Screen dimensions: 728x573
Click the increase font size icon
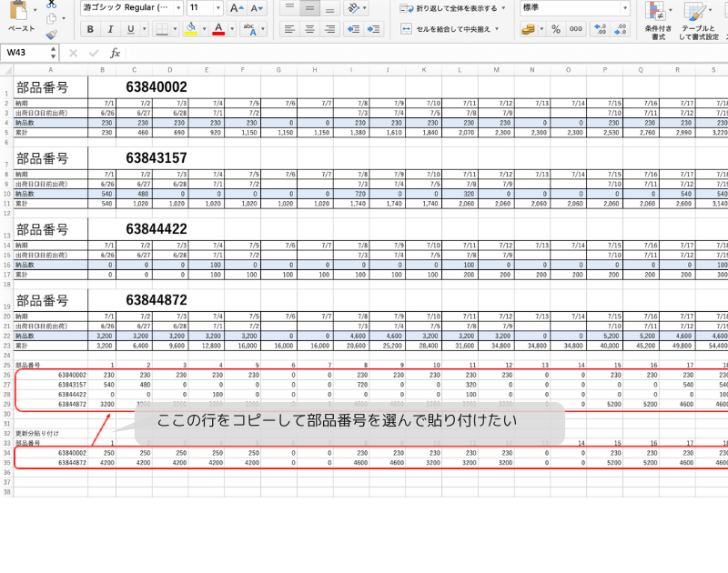pyautogui.click(x=237, y=7)
